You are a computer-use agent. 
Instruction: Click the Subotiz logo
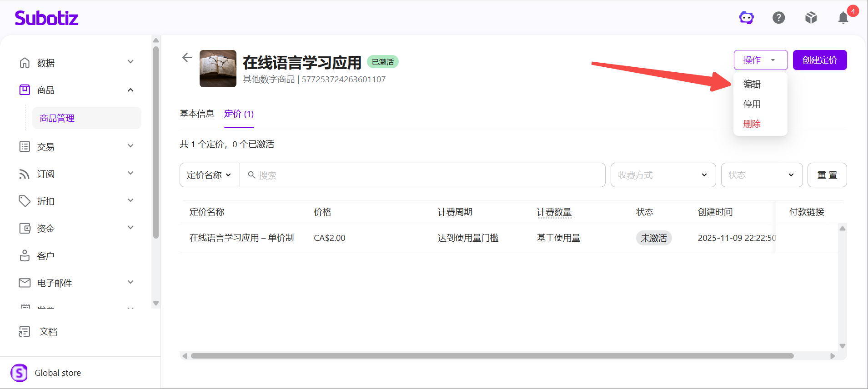pos(46,18)
